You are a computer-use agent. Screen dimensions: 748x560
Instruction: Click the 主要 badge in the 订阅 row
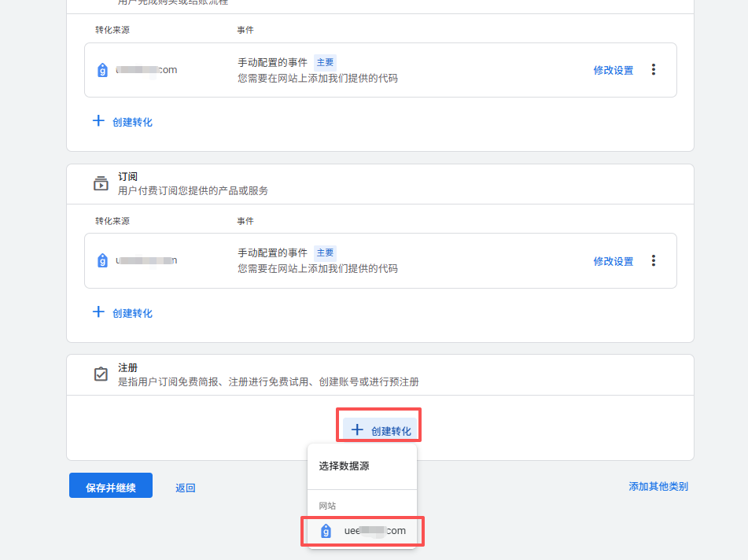tap(325, 252)
